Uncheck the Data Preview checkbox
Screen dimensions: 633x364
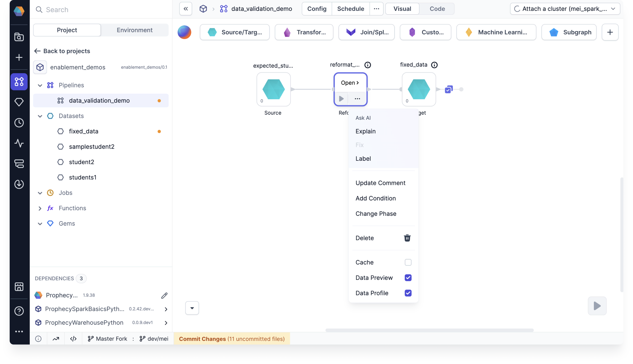click(x=408, y=278)
